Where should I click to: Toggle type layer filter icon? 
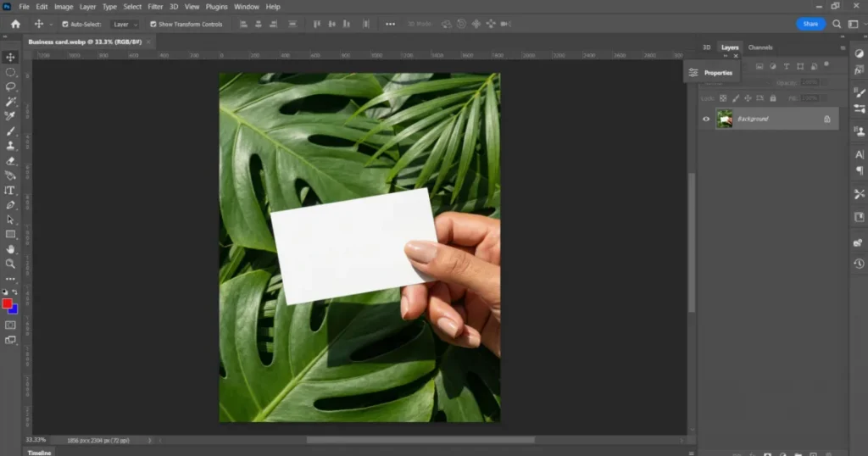click(787, 66)
